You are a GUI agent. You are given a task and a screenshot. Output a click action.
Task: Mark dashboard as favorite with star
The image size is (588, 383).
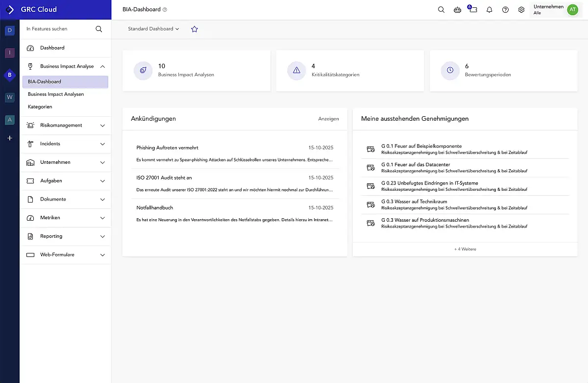pos(194,29)
